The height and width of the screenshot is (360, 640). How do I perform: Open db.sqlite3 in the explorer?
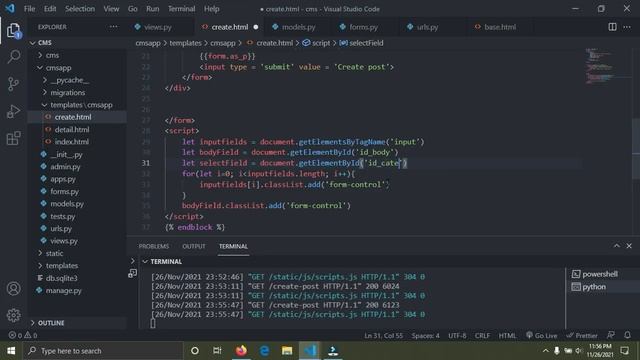tap(61, 278)
